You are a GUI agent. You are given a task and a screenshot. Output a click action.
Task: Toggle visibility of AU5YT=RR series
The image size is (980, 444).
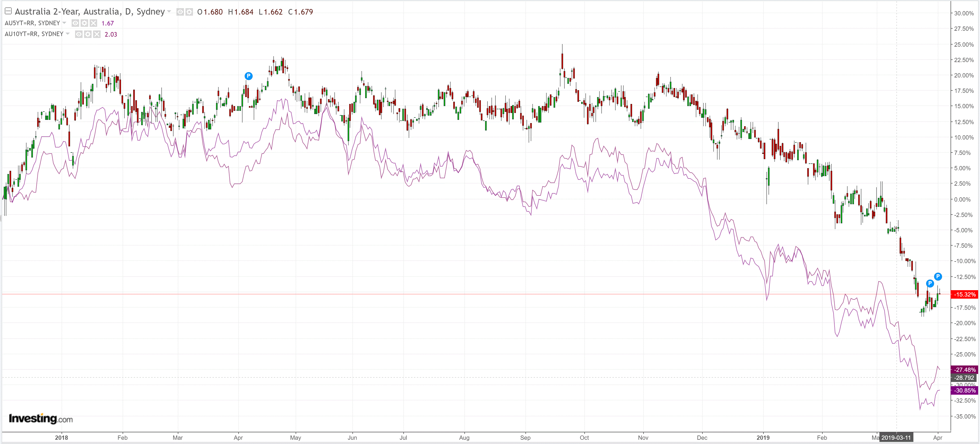pyautogui.click(x=75, y=23)
